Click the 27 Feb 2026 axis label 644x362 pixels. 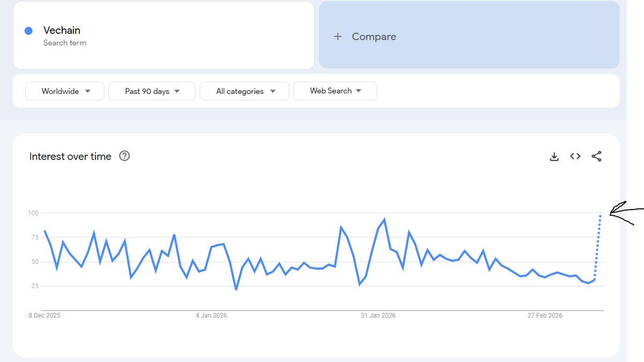pos(545,315)
